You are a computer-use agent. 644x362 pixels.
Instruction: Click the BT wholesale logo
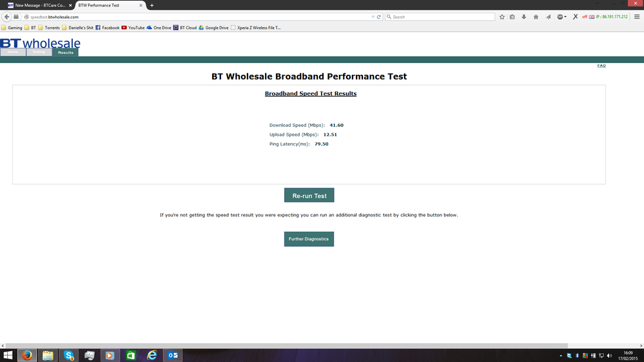pyautogui.click(x=40, y=43)
